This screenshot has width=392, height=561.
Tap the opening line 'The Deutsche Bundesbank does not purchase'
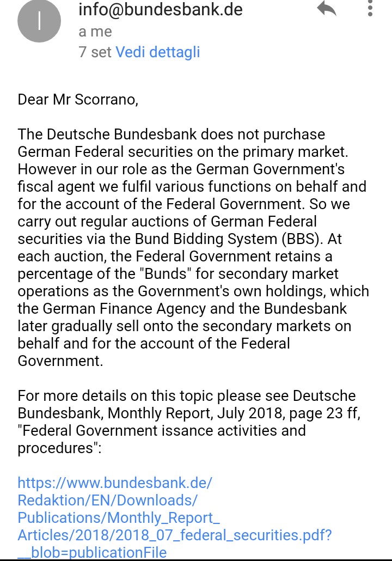pos(171,134)
